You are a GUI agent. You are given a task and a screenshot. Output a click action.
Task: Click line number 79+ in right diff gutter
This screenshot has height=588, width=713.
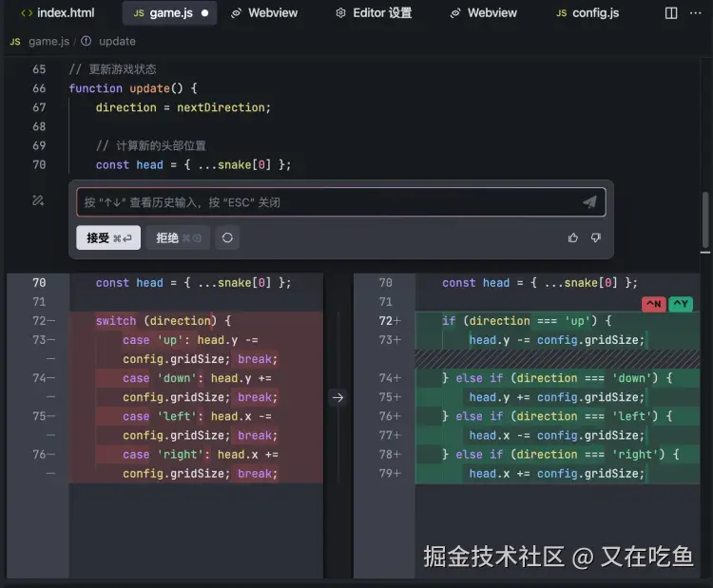coord(390,473)
